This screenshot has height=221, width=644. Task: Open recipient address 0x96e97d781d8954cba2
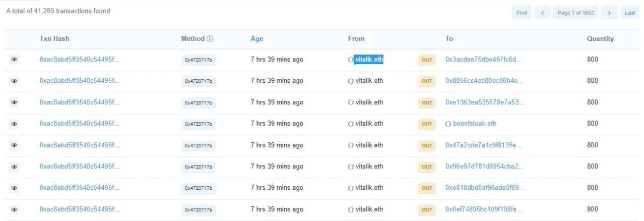tap(485, 167)
